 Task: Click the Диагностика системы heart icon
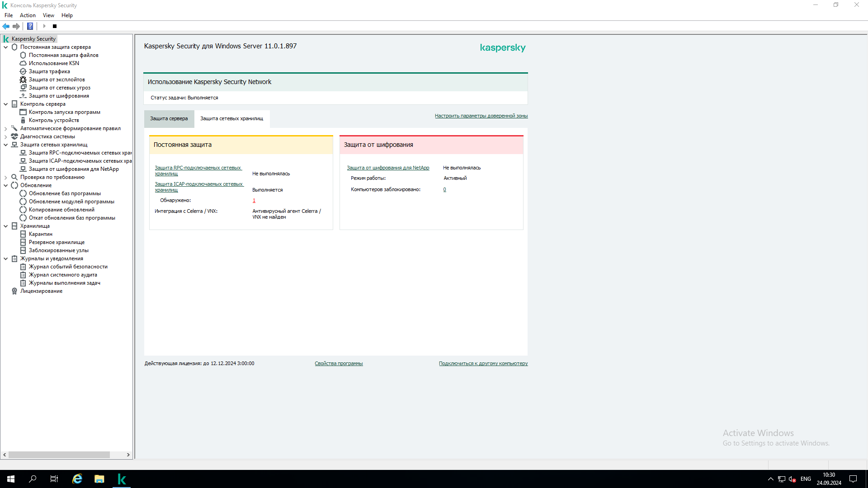click(x=14, y=136)
